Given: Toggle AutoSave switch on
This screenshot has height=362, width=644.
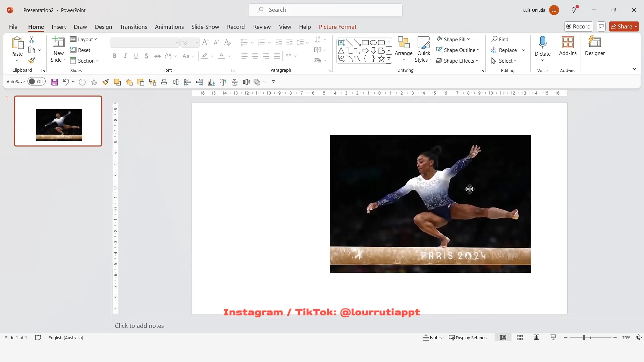Looking at the screenshot, I should tap(36, 81).
